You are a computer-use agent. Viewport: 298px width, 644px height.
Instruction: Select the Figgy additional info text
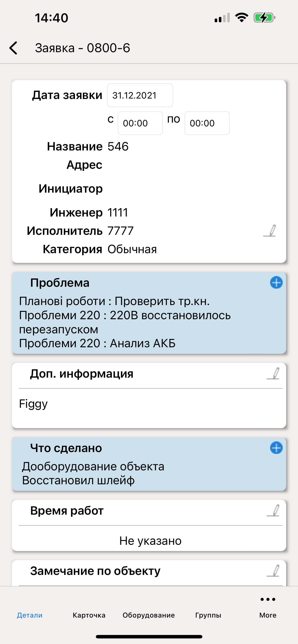pos(33,404)
